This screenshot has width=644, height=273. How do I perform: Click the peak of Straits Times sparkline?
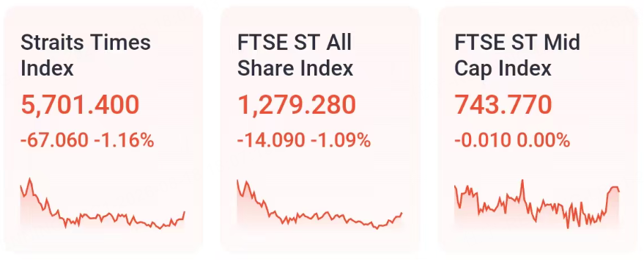[29, 179]
